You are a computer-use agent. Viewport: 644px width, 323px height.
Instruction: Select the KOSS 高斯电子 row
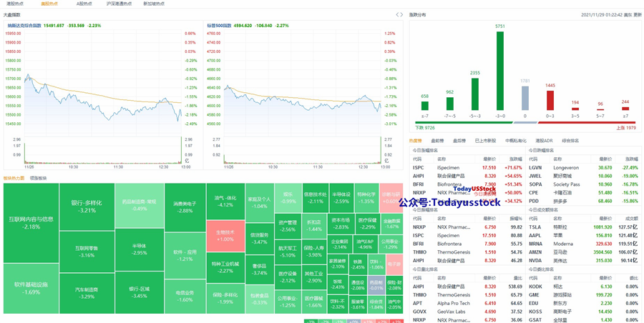coord(584,312)
